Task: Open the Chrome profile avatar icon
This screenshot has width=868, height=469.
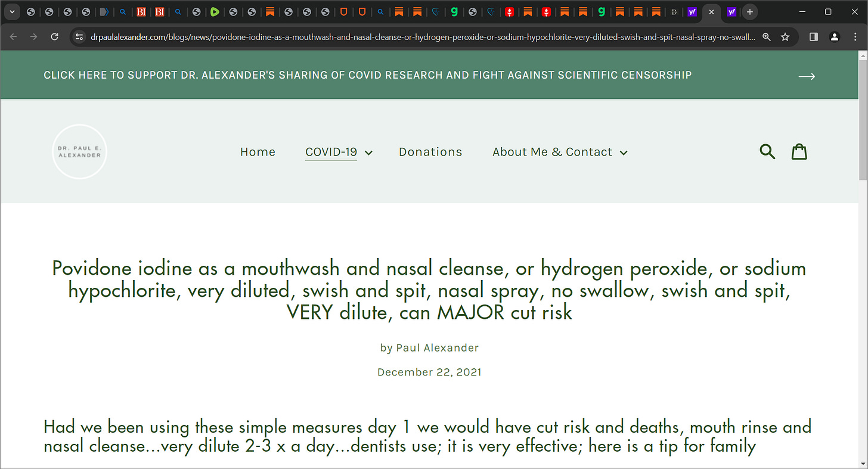Action: coord(835,37)
